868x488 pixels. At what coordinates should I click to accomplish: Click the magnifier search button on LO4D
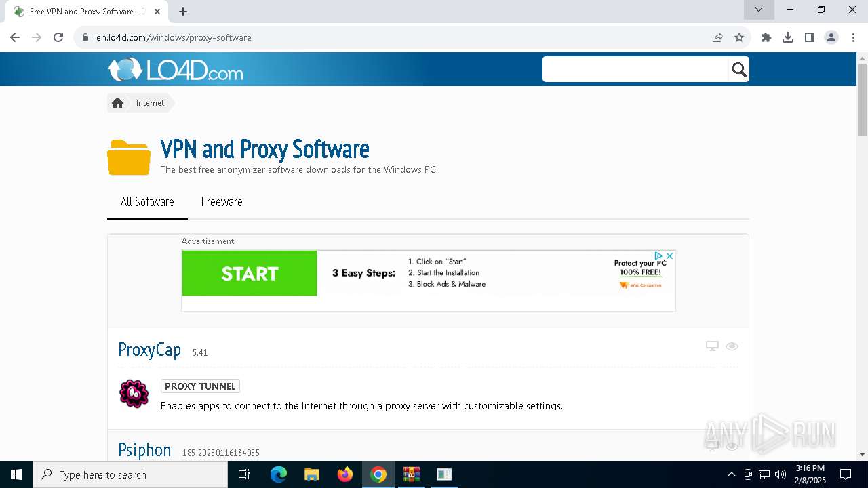[x=739, y=69]
